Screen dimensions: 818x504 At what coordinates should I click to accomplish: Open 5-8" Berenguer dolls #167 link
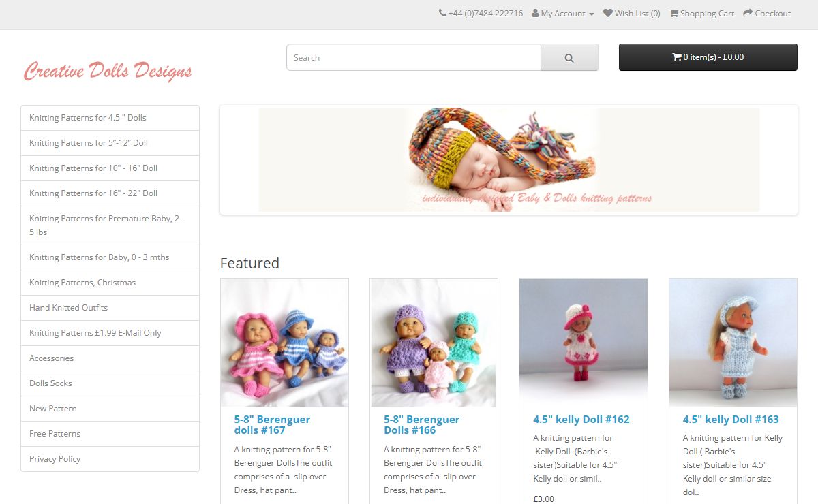(x=272, y=425)
